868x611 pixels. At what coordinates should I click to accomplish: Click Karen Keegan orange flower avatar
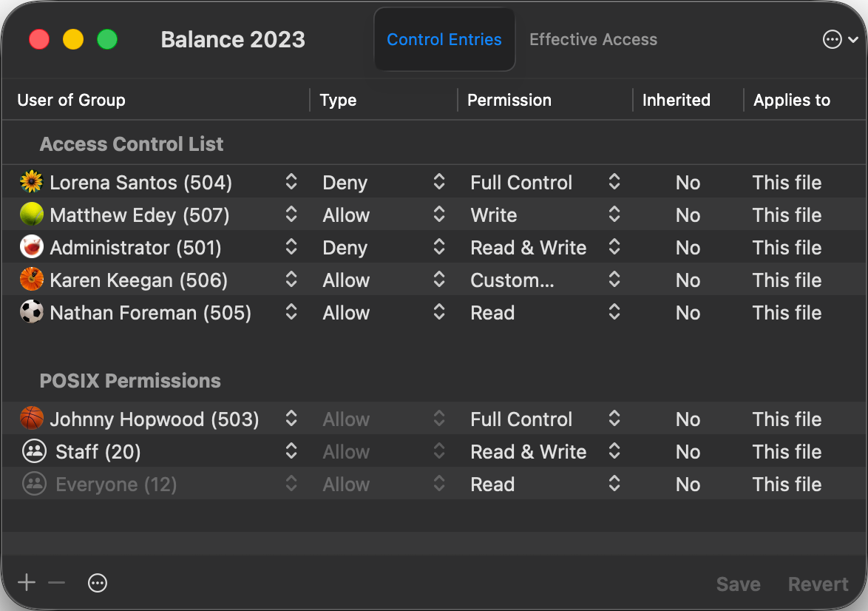(32, 280)
